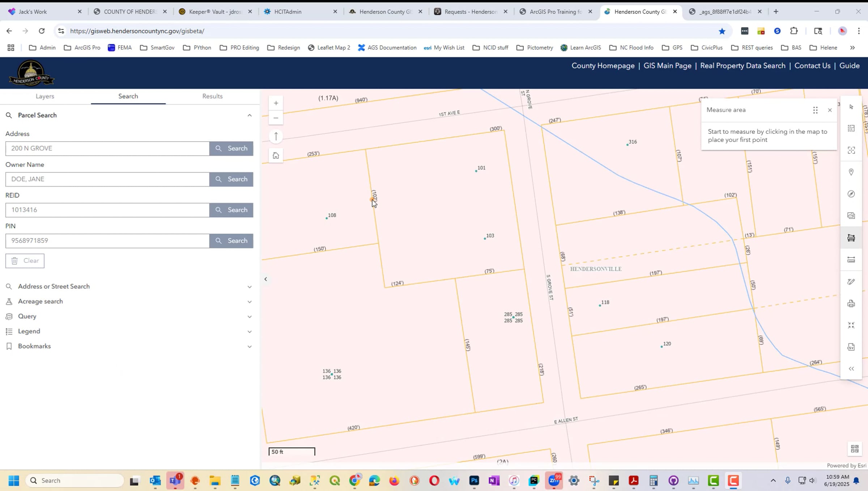Click the print map icon
This screenshot has width=868, height=491.
tap(851, 303)
